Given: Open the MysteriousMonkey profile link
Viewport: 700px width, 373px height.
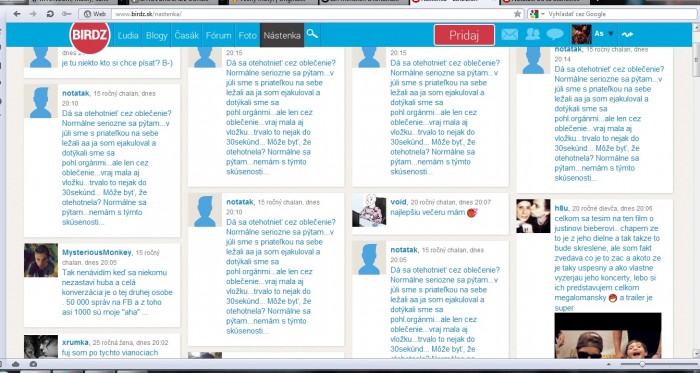Looking at the screenshot, I should [x=97, y=253].
